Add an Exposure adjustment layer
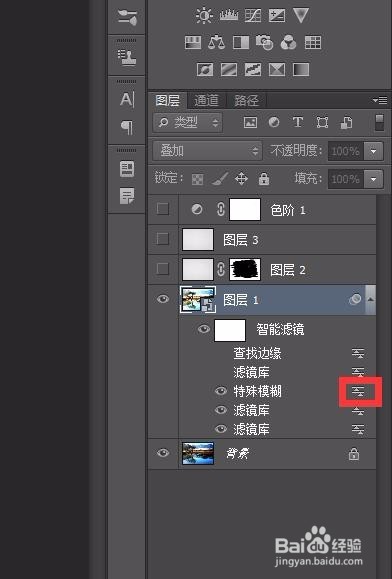 click(x=277, y=16)
